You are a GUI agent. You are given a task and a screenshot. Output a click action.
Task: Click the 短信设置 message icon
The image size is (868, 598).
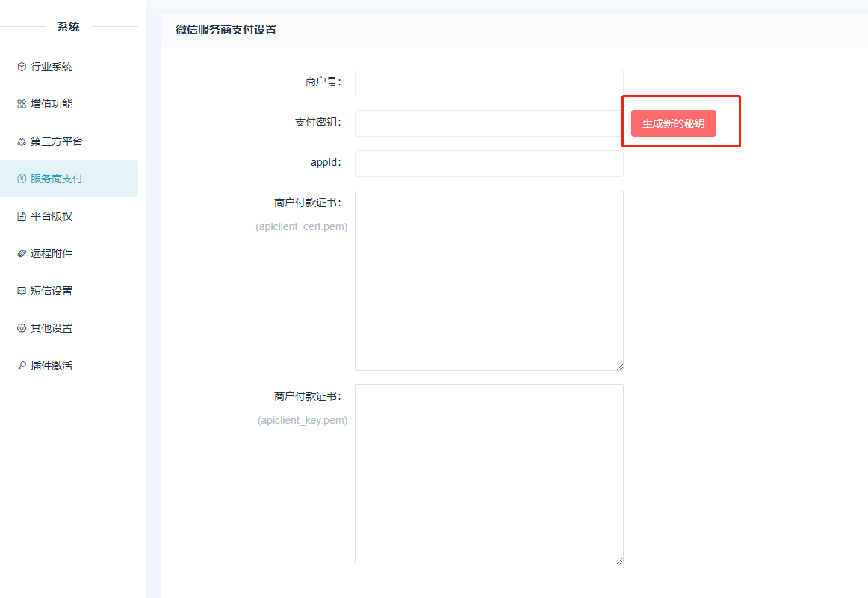click(x=22, y=291)
